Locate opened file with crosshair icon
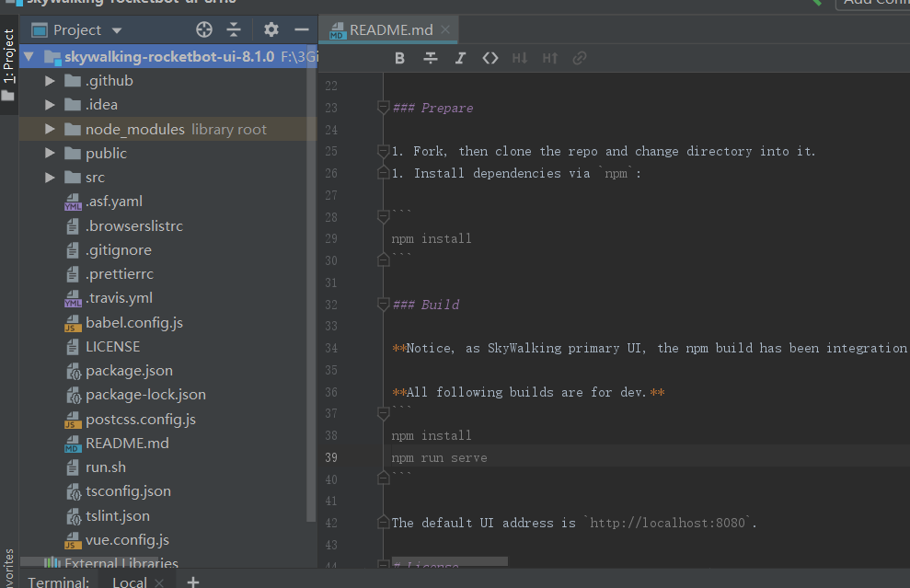Screen dimensions: 910x588 [203, 29]
